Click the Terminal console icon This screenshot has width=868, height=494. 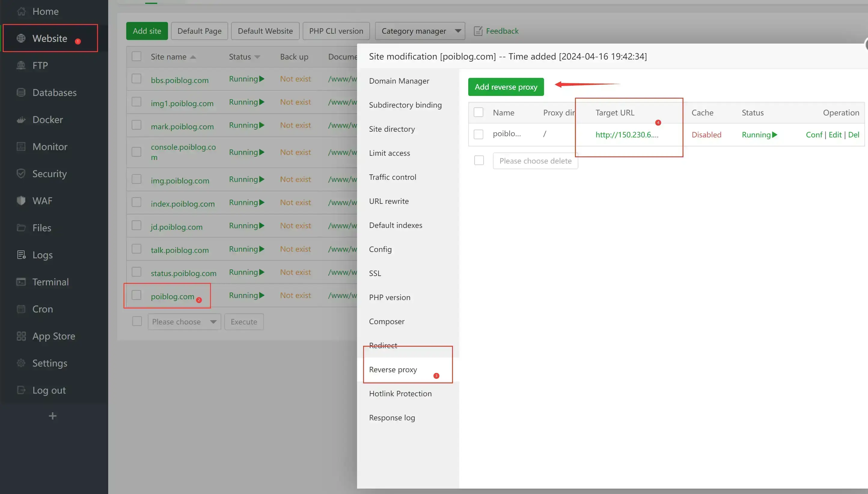[x=21, y=282]
